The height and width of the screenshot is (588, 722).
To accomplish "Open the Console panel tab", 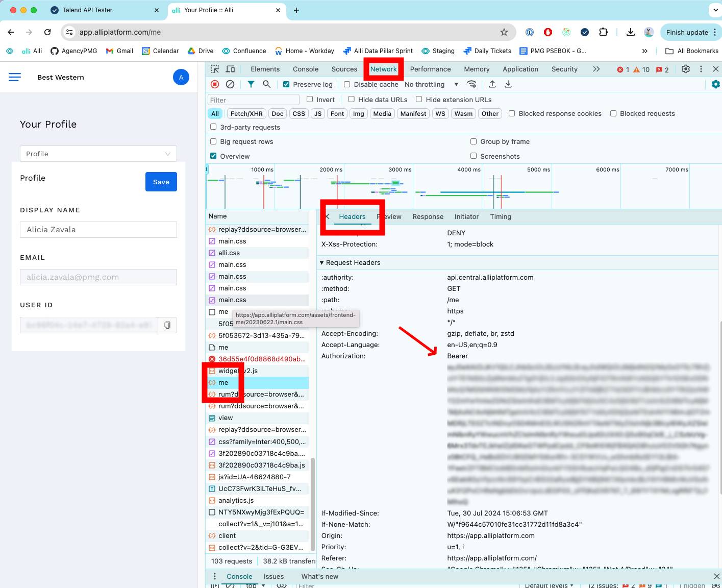I will (305, 69).
